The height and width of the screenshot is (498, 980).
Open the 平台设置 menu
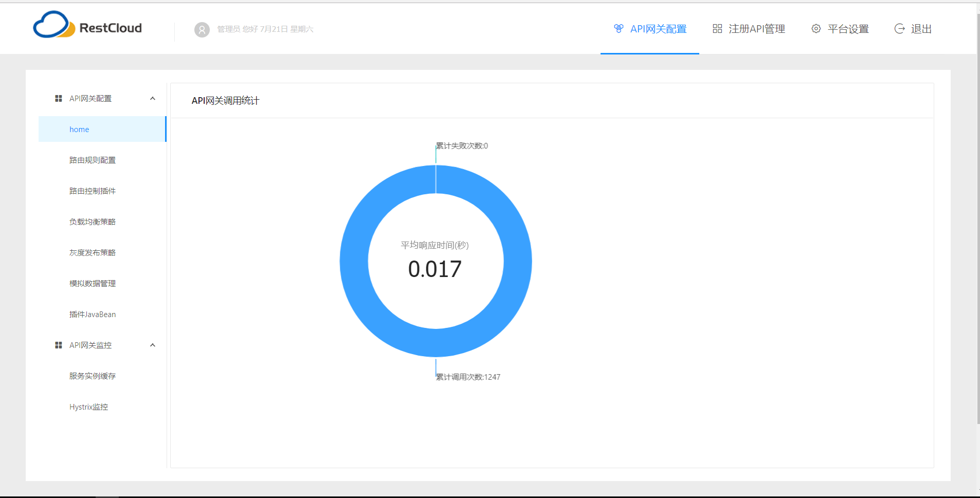848,29
